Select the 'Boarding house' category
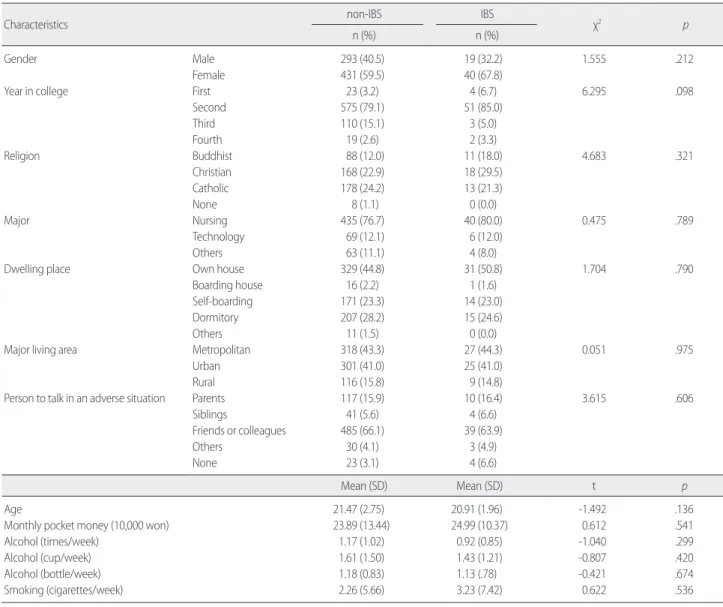The width and height of the screenshot is (723, 607). [227, 285]
